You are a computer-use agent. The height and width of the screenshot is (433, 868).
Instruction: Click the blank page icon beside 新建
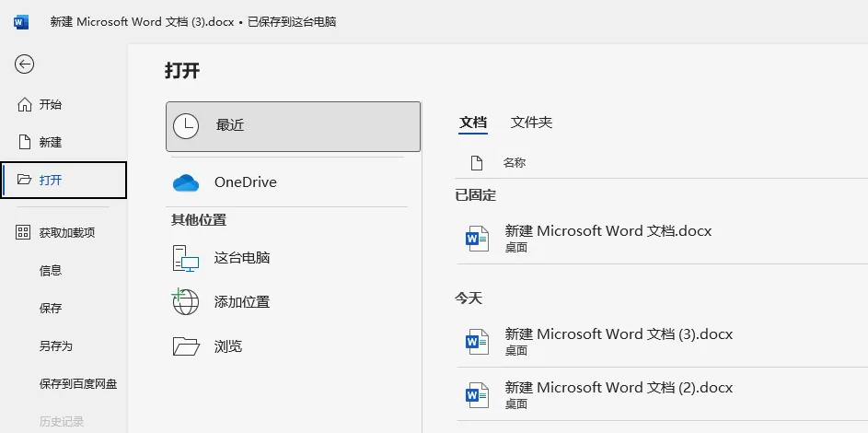[x=25, y=142]
